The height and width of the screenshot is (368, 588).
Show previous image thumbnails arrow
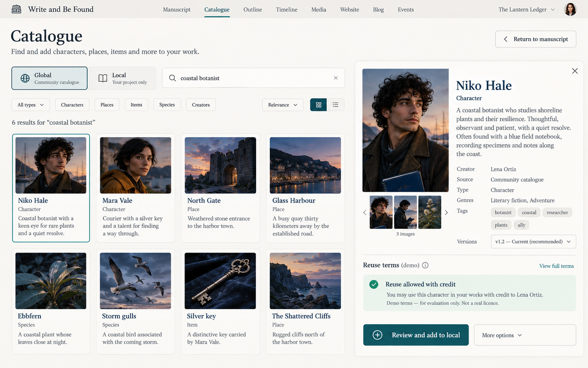click(x=365, y=213)
